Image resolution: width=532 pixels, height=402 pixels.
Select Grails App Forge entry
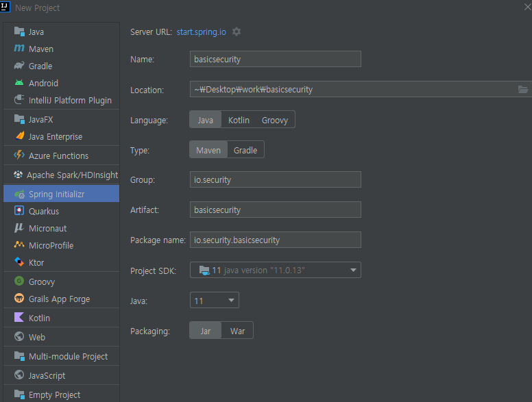(x=62, y=299)
